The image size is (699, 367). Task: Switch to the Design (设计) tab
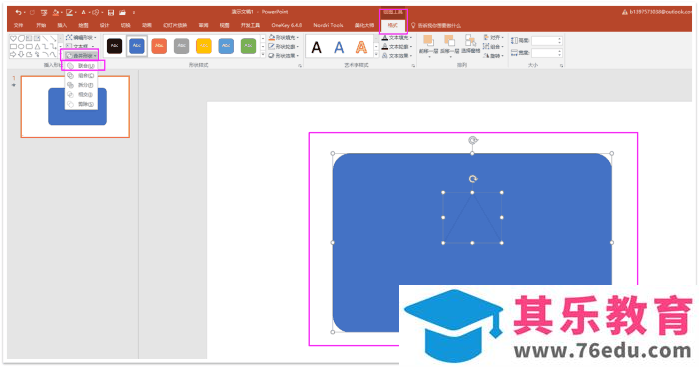click(x=104, y=25)
